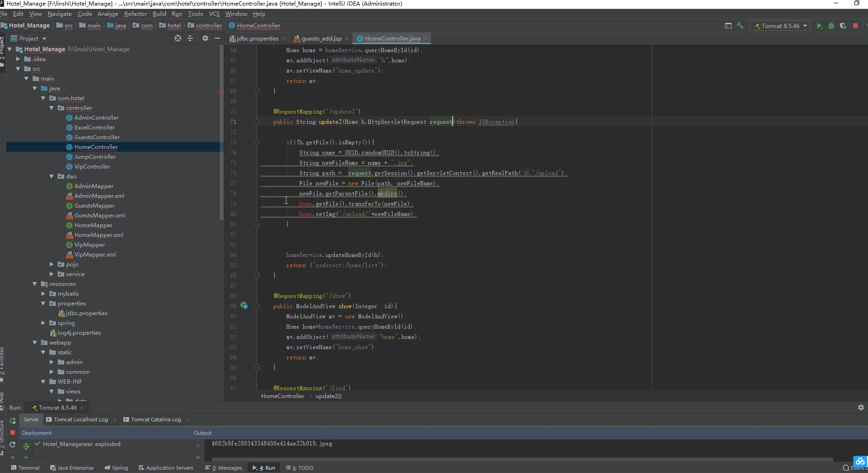868x473 pixels.
Task: Close the HomeController.java tab
Action: [426, 39]
